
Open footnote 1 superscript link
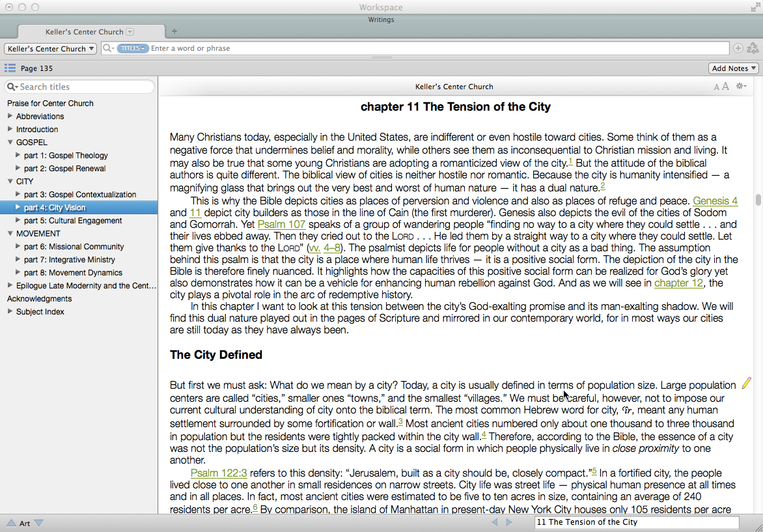coord(571,161)
